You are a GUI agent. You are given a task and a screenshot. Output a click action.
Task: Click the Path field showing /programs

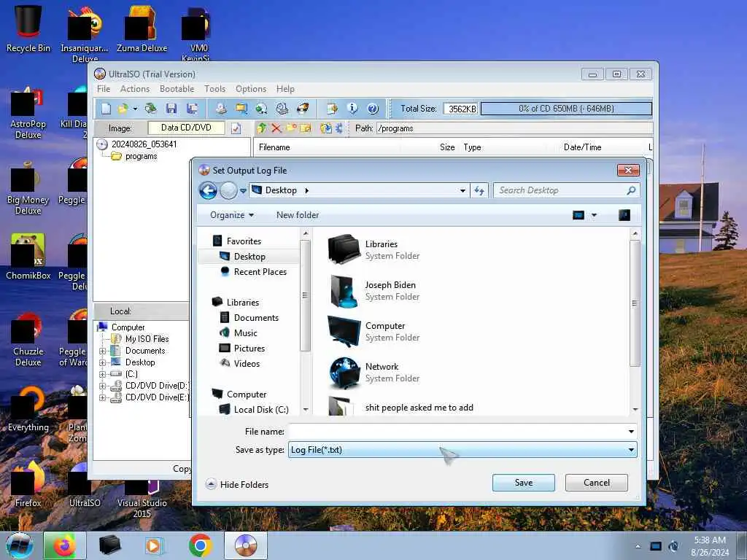pyautogui.click(x=514, y=128)
